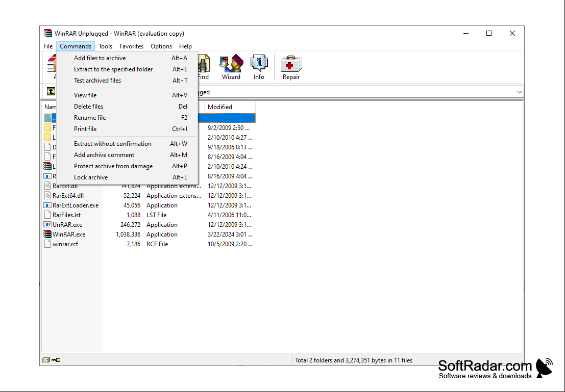The height and width of the screenshot is (392, 565).
Task: Click the RarFiles.lst file icon
Action: click(47, 215)
